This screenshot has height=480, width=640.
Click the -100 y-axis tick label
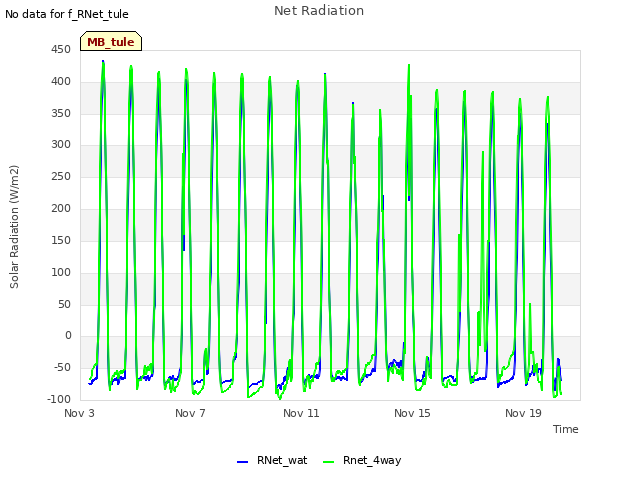click(59, 399)
